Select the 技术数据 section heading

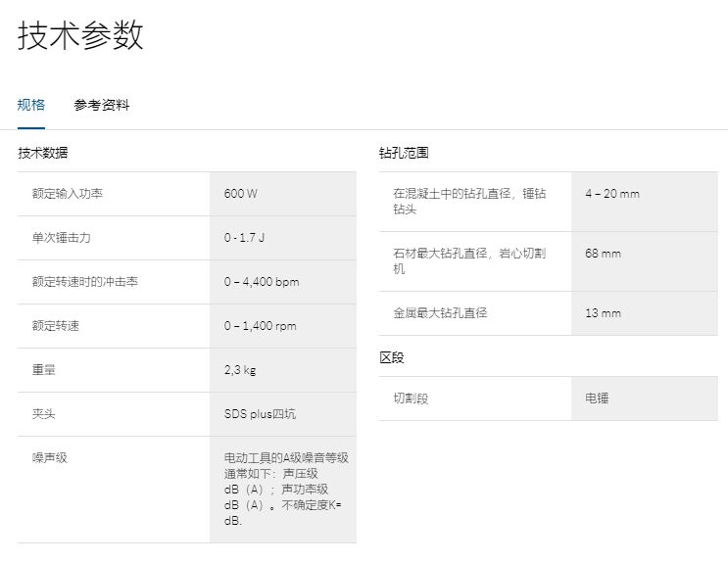pyautogui.click(x=43, y=153)
